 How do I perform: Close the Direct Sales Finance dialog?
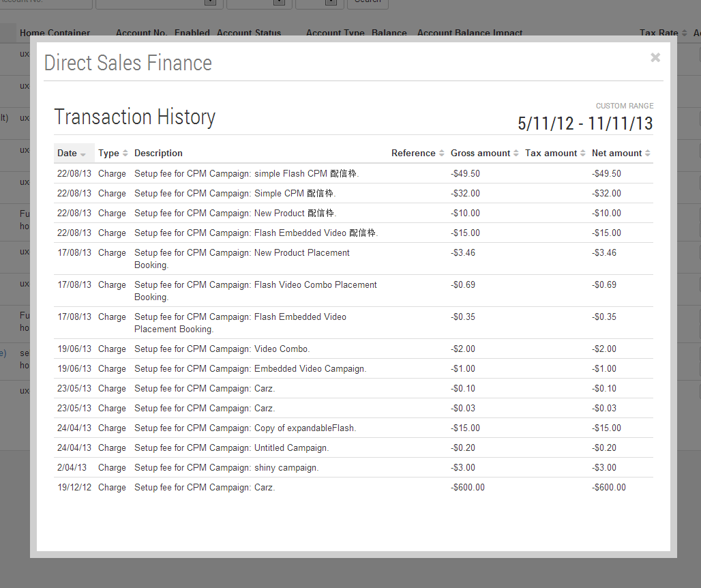tap(655, 57)
